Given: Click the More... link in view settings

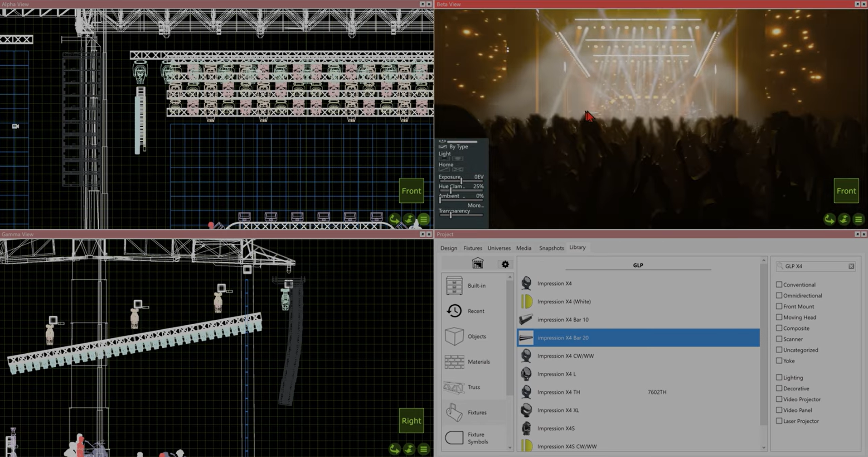Looking at the screenshot, I should tap(476, 205).
